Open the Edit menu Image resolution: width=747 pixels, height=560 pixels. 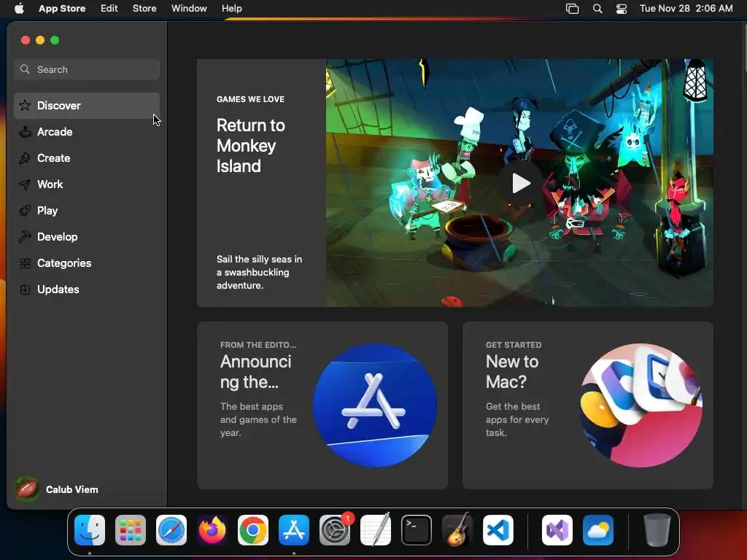tap(109, 9)
